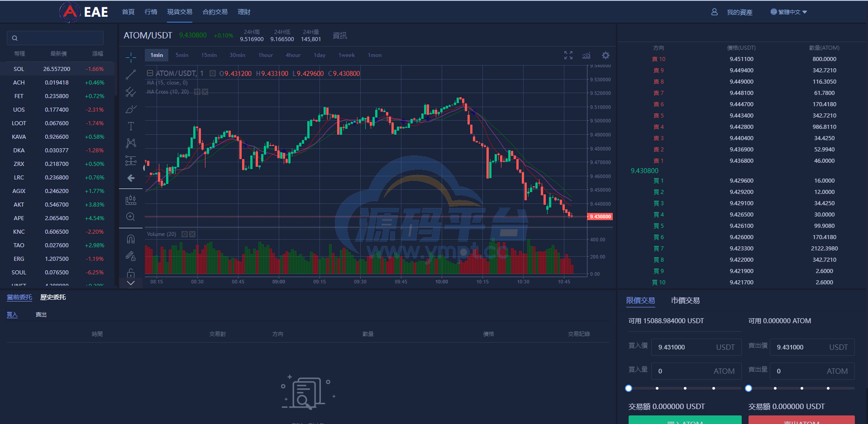
Task: Click the search magnifier icon
Action: click(x=14, y=38)
